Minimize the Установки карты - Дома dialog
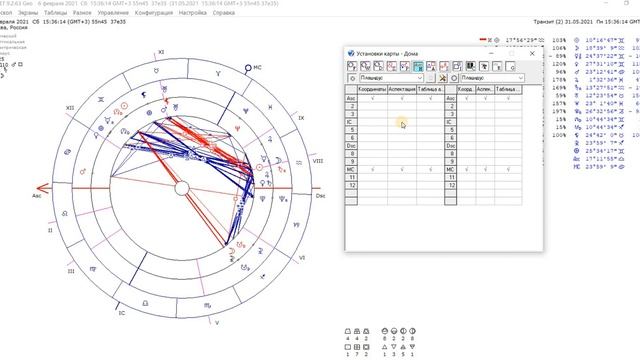 [x=491, y=53]
